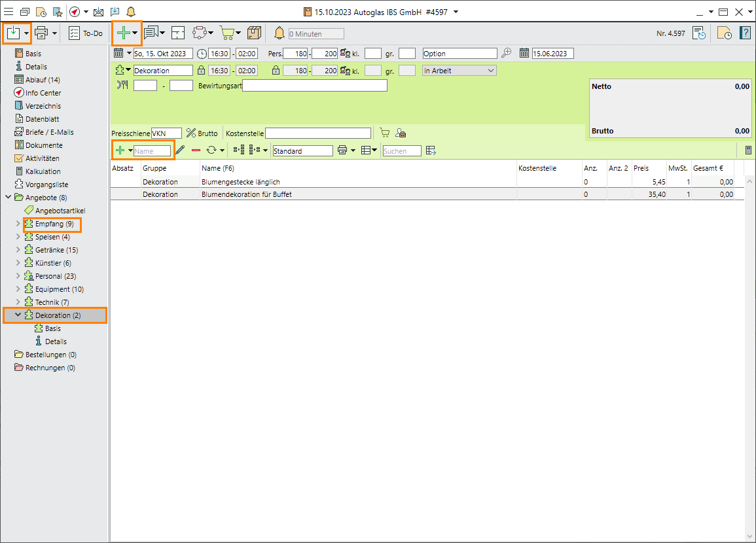Image resolution: width=756 pixels, height=543 pixels.
Task: Click the floor plan layout icon in toolbar
Action: pyautogui.click(x=179, y=33)
